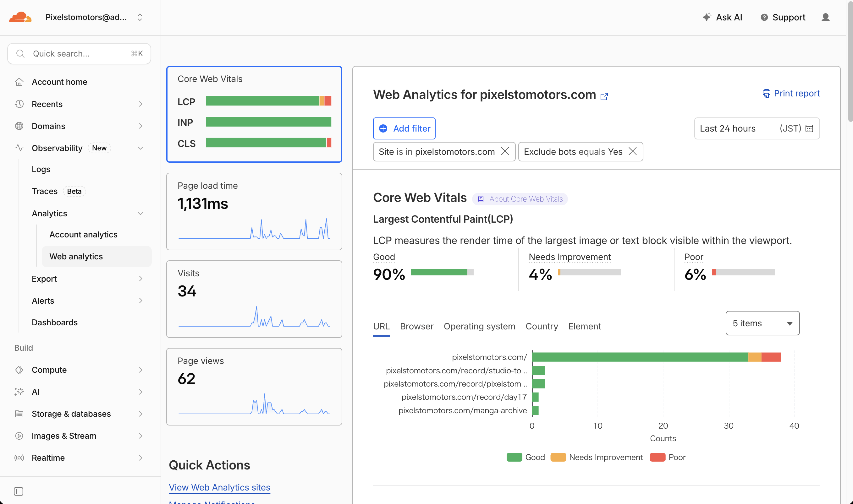Switch to the Browser tab
This screenshot has height=504, width=853.
(x=416, y=326)
